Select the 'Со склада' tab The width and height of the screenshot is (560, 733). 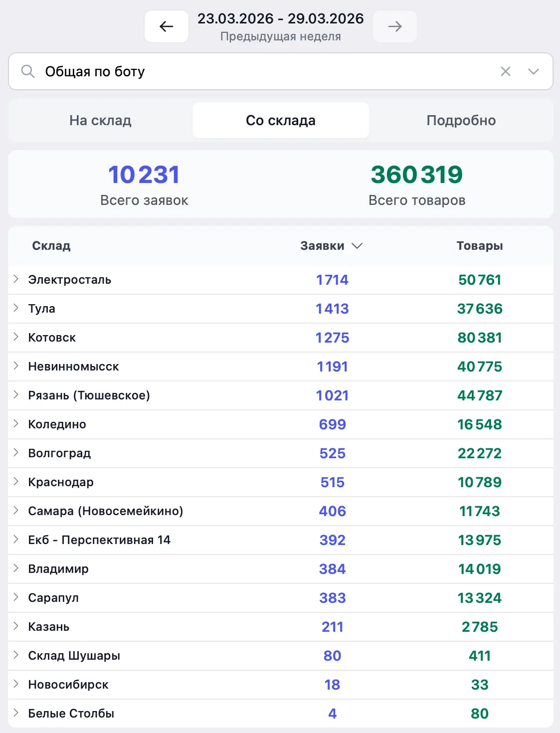pyautogui.click(x=280, y=121)
